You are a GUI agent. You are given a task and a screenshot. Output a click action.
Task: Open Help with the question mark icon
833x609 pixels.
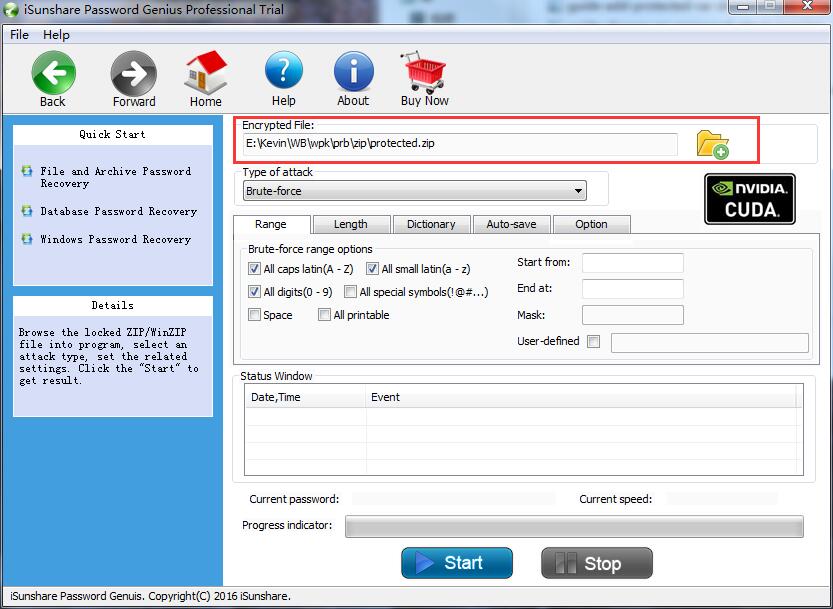[x=284, y=71]
